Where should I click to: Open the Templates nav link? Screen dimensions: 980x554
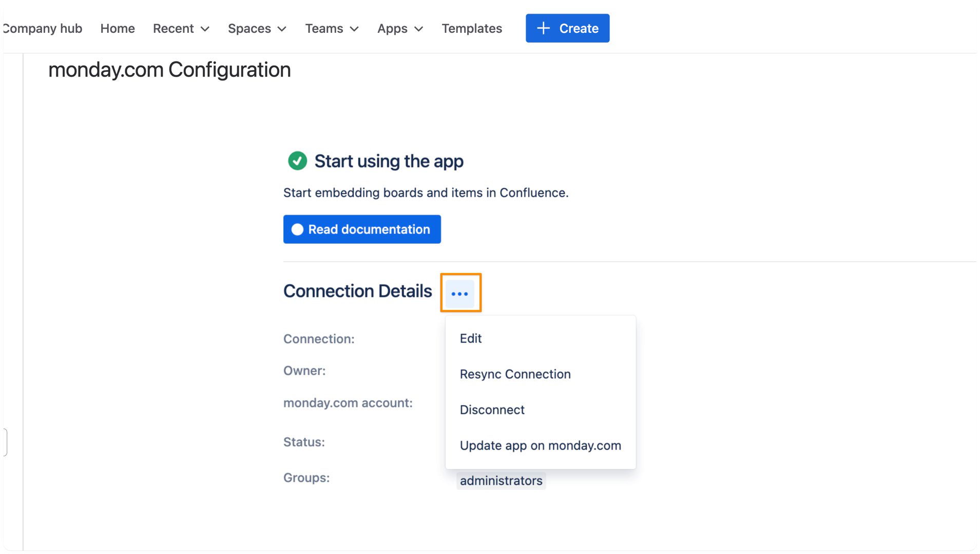click(x=472, y=29)
